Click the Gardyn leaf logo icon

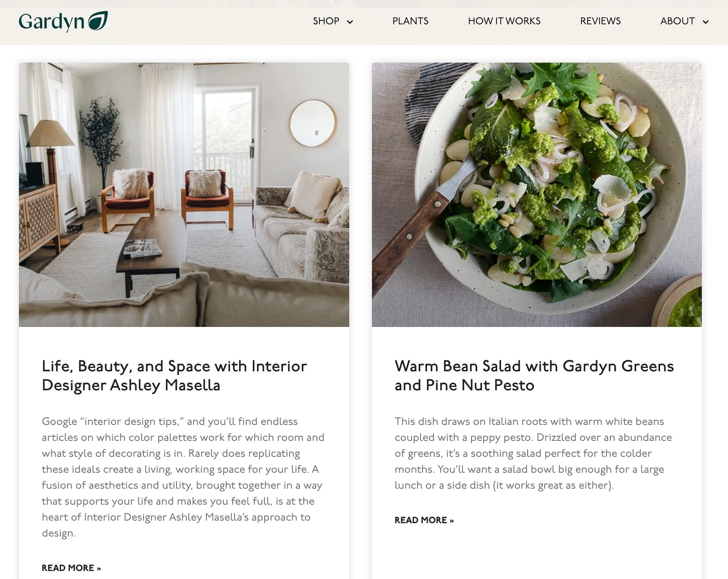98,21
